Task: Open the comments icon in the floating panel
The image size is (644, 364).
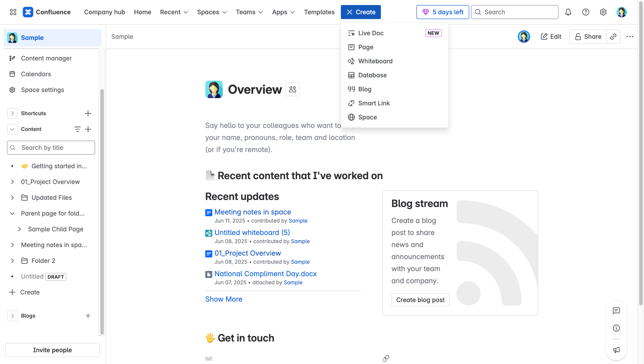Action: point(616,311)
